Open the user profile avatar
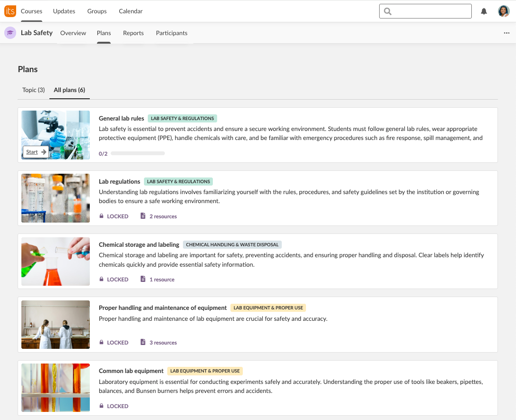The width and height of the screenshot is (516, 420). (503, 11)
